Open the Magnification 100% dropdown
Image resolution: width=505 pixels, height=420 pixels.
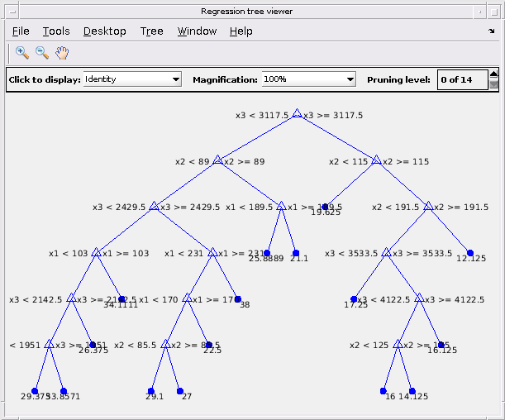coord(308,79)
